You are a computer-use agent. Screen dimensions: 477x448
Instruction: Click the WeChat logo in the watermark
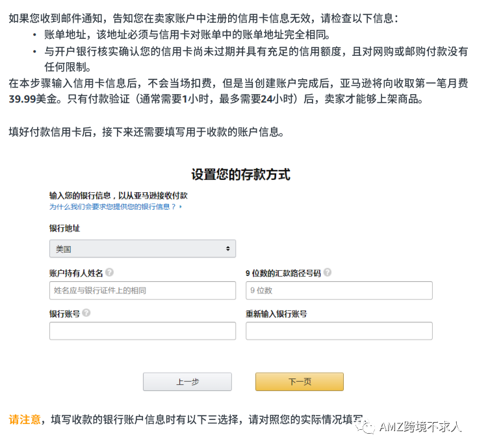coord(369,426)
